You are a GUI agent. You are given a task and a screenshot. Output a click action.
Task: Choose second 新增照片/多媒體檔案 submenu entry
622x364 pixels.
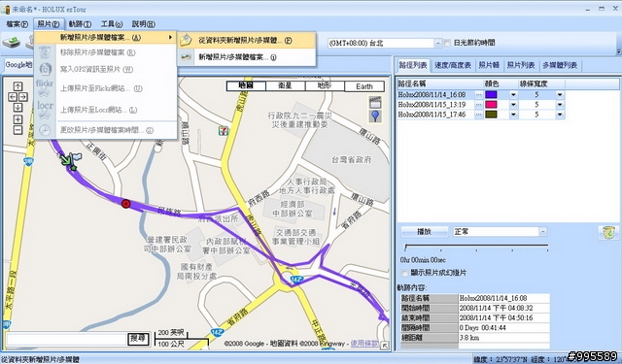coord(246,57)
